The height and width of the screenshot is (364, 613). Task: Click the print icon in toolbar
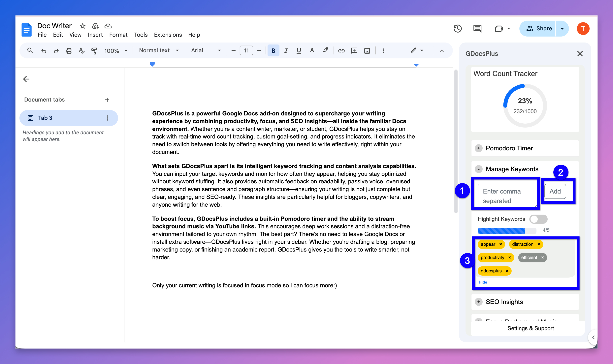click(x=69, y=51)
